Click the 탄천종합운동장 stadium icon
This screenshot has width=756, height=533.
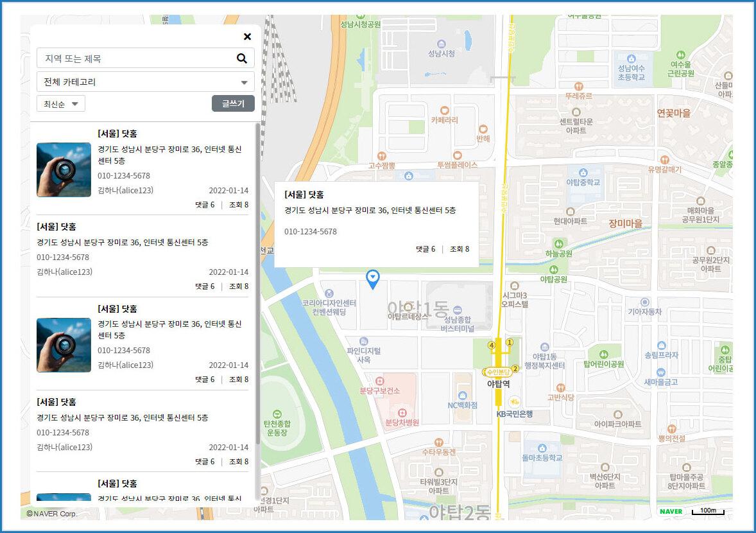[277, 414]
